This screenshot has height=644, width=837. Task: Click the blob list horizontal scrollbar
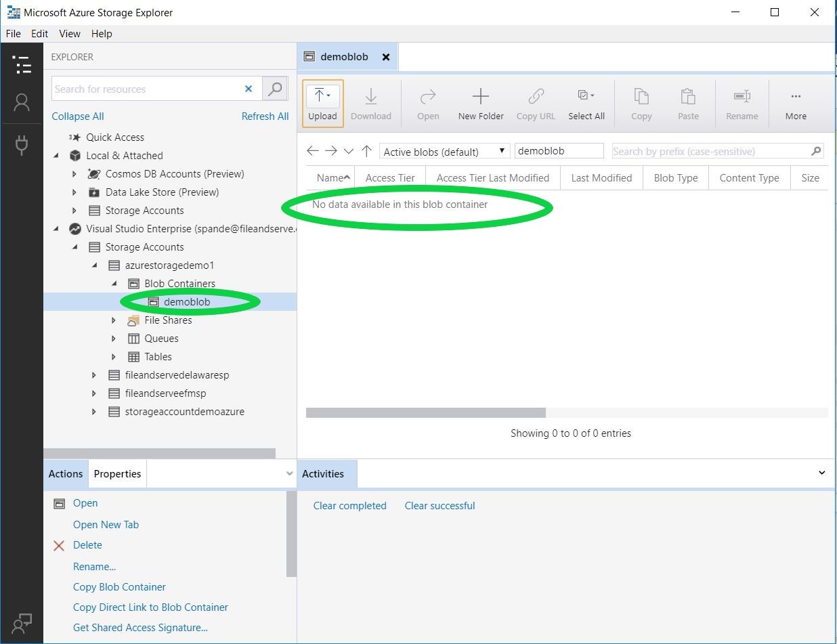426,412
